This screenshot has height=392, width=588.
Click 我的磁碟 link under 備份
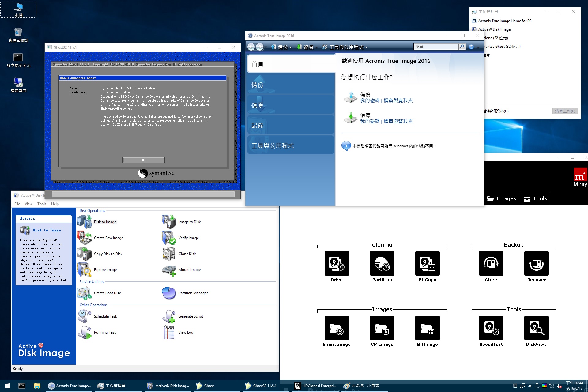[370, 100]
